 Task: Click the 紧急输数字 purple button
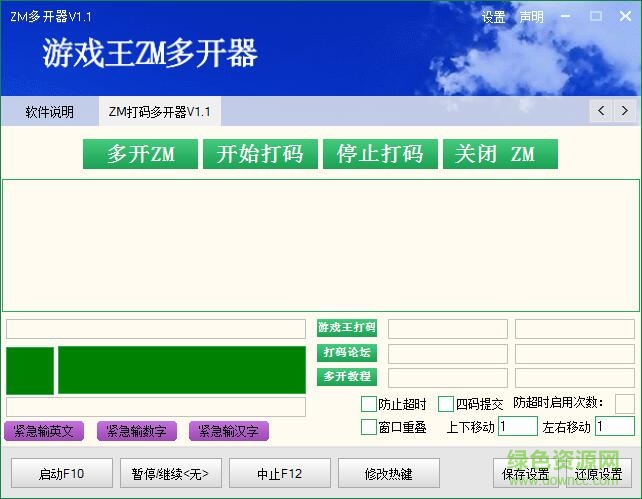point(137,431)
